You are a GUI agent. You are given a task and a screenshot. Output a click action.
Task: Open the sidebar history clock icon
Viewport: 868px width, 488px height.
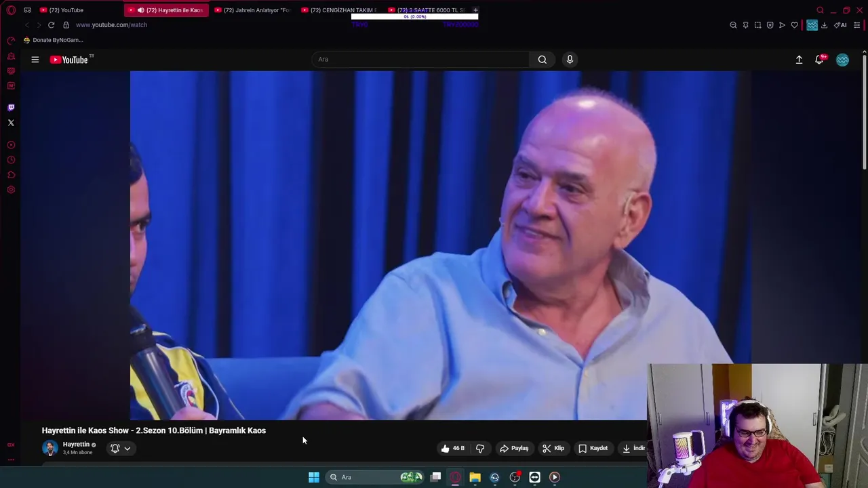[x=11, y=160]
